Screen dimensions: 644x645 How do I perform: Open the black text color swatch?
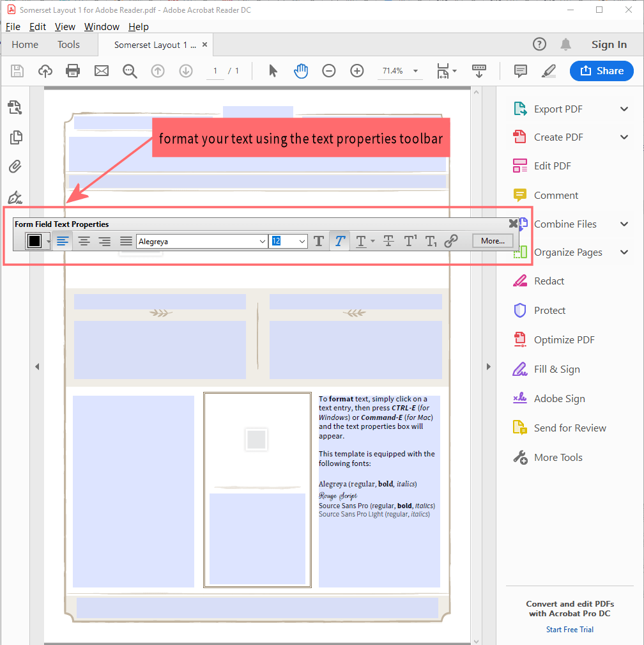tap(34, 241)
